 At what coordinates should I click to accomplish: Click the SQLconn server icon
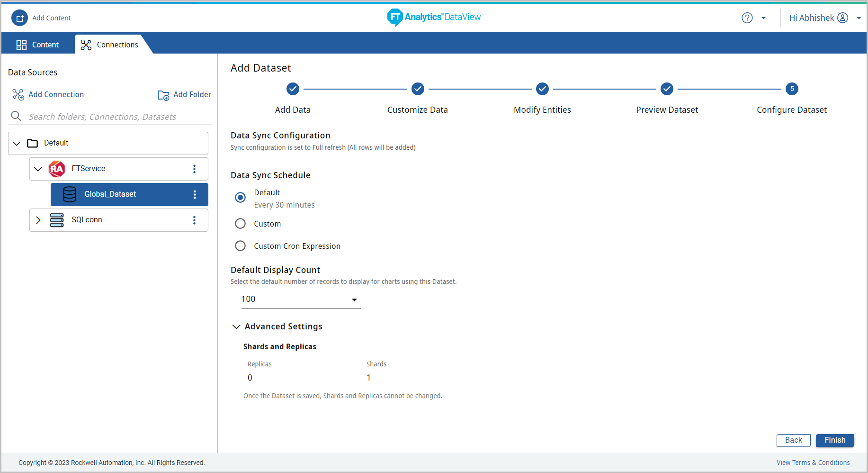[57, 220]
